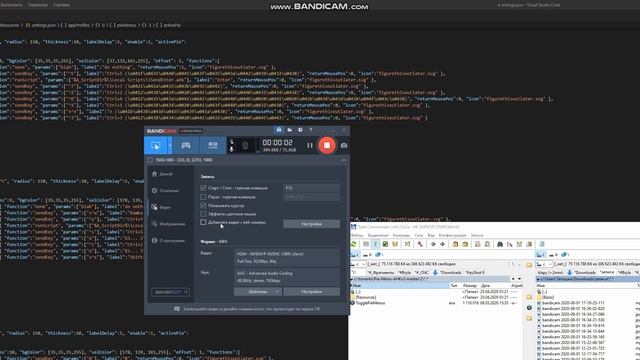Click the bottom promo link in Bandicam
The height and width of the screenshot is (360, 640).
247,309
